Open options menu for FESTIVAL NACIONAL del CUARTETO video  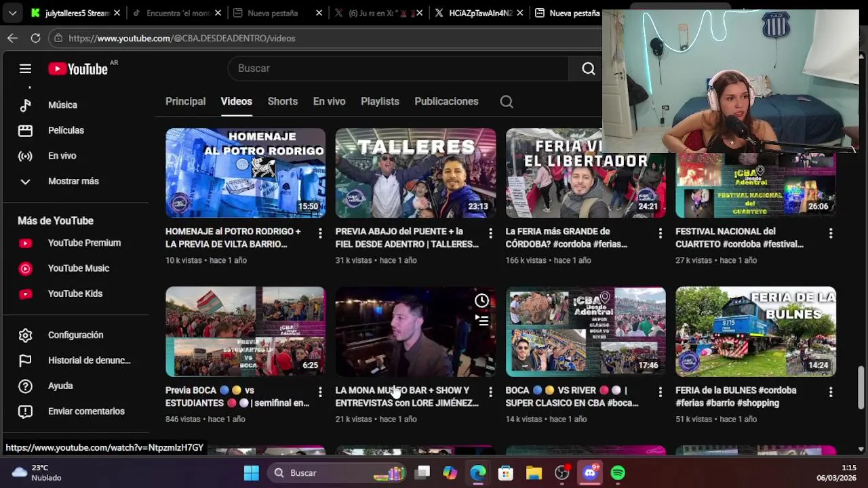click(x=831, y=233)
